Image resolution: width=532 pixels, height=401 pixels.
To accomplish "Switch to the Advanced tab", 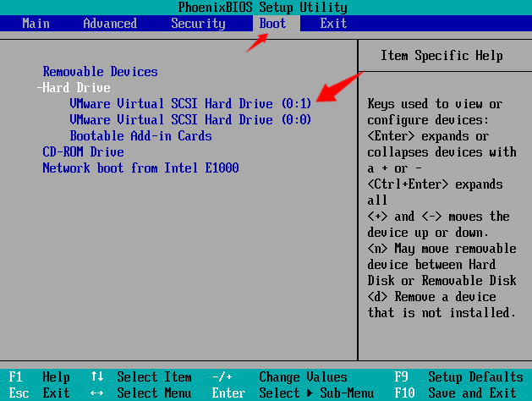I will pos(110,24).
